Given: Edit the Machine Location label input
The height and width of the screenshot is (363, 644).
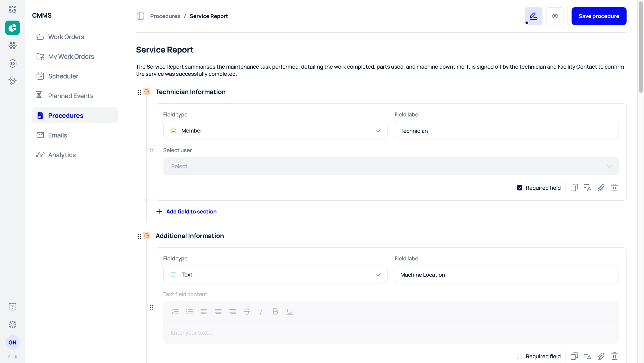Looking at the screenshot, I should pos(506,274).
